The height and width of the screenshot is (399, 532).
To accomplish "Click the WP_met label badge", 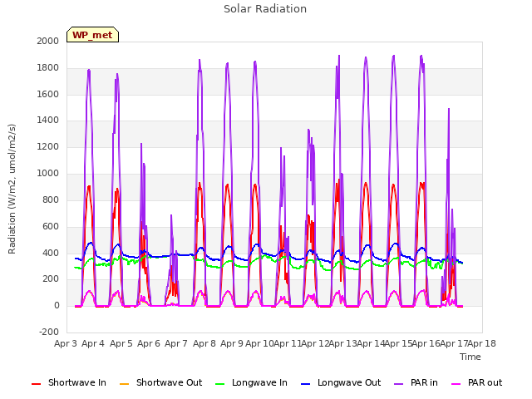I will tap(92, 35).
